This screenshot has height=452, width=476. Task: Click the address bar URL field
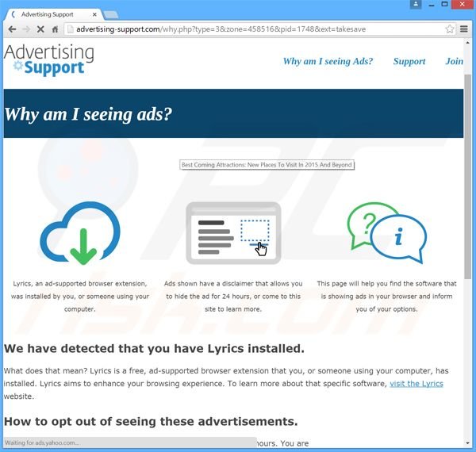pos(259,29)
